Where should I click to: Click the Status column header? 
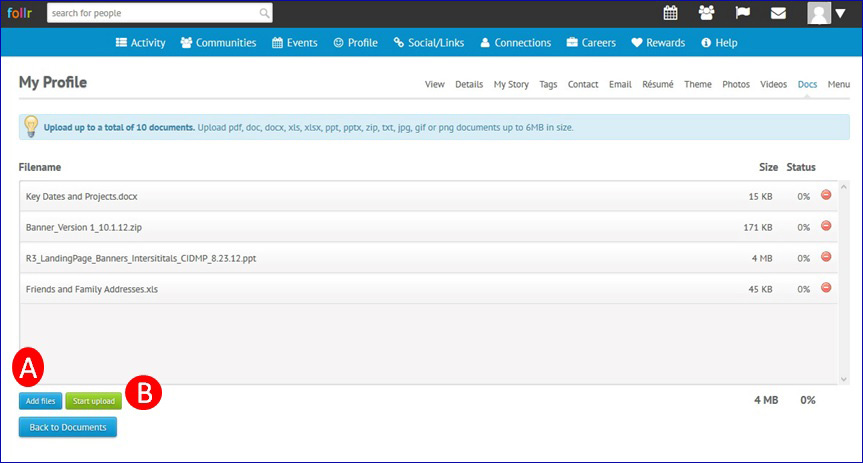(801, 167)
